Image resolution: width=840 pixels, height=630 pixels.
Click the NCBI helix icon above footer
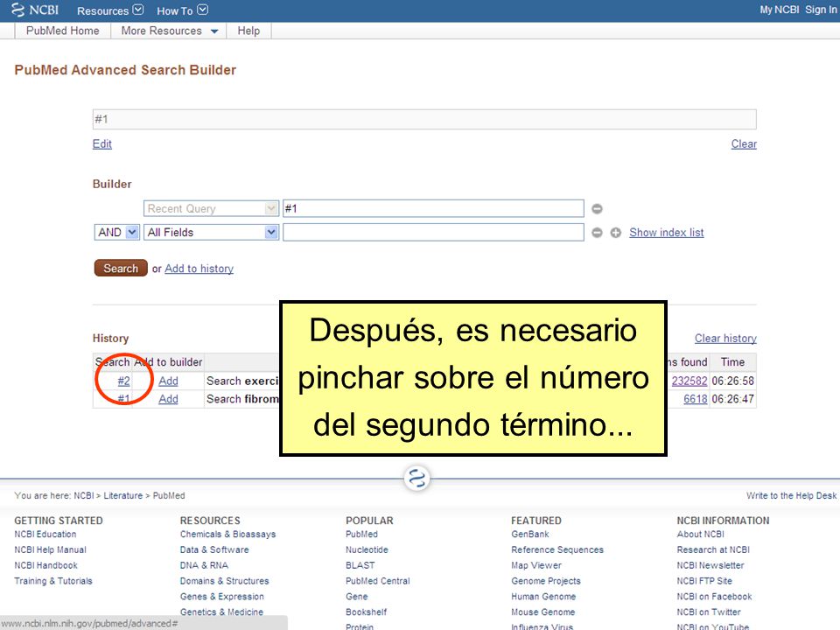tap(416, 478)
